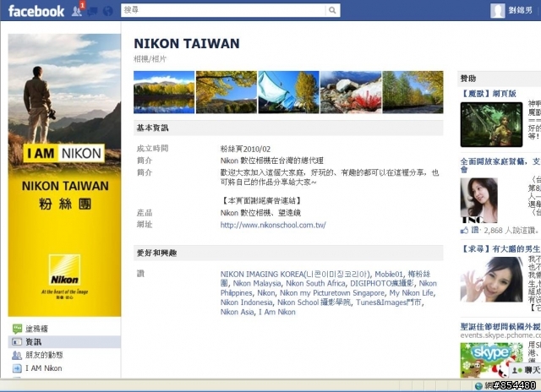
Task: Click the 讚 like link under ad
Action: click(475, 230)
